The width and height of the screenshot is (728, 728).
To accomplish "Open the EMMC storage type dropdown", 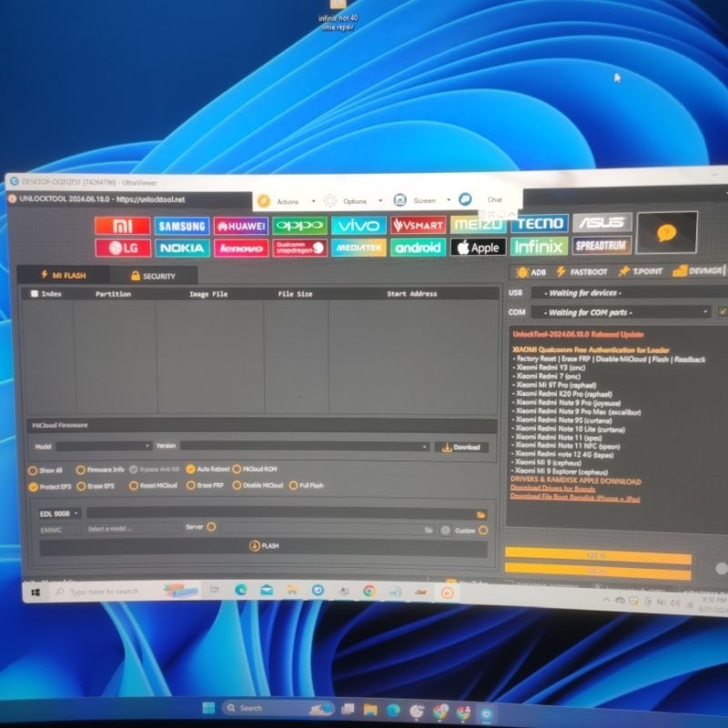I will (x=59, y=530).
